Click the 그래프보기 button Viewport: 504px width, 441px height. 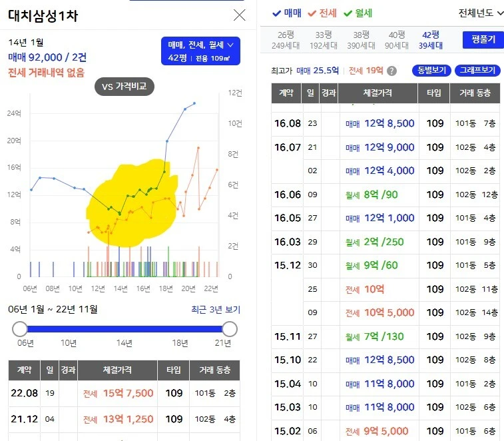pos(477,70)
